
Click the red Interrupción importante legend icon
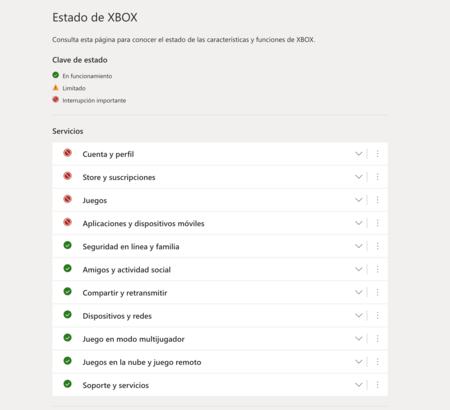click(x=56, y=99)
